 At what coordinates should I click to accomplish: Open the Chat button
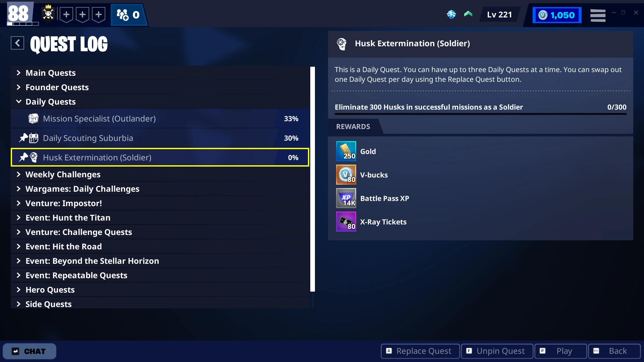(x=30, y=351)
